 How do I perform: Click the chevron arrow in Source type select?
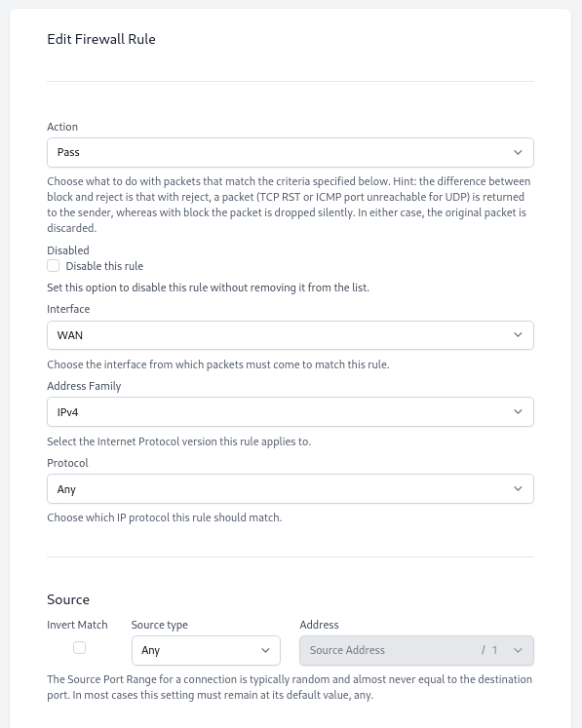(266, 650)
